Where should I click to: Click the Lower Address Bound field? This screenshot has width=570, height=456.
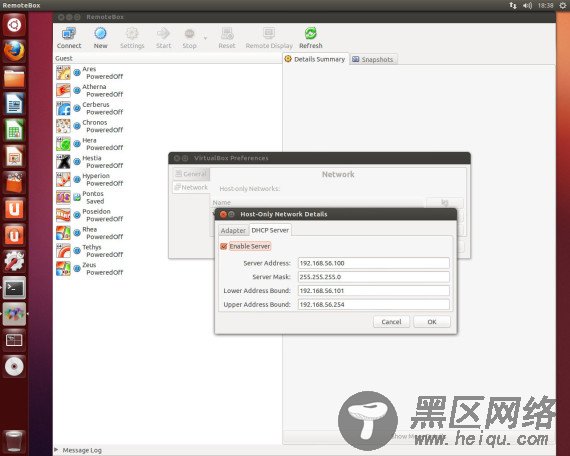click(x=374, y=291)
